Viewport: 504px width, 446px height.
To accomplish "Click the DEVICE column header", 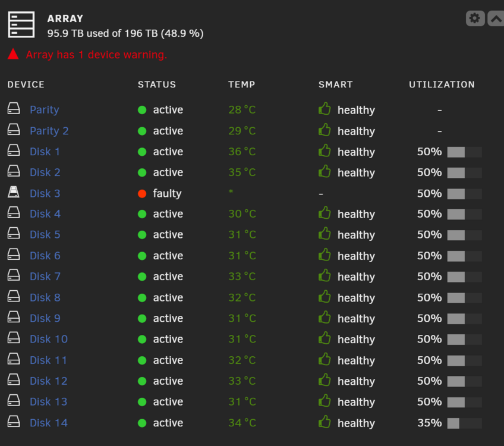I will pos(26,84).
